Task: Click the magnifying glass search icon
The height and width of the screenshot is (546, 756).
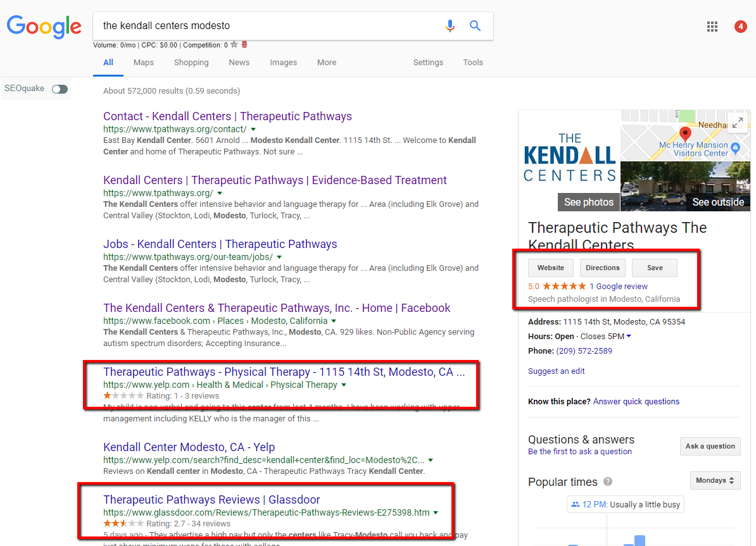Action: (x=475, y=25)
